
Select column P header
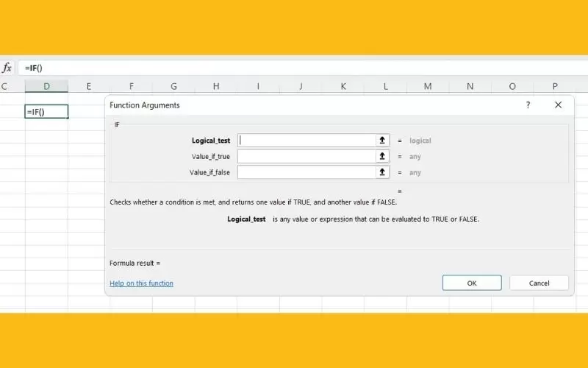click(555, 86)
